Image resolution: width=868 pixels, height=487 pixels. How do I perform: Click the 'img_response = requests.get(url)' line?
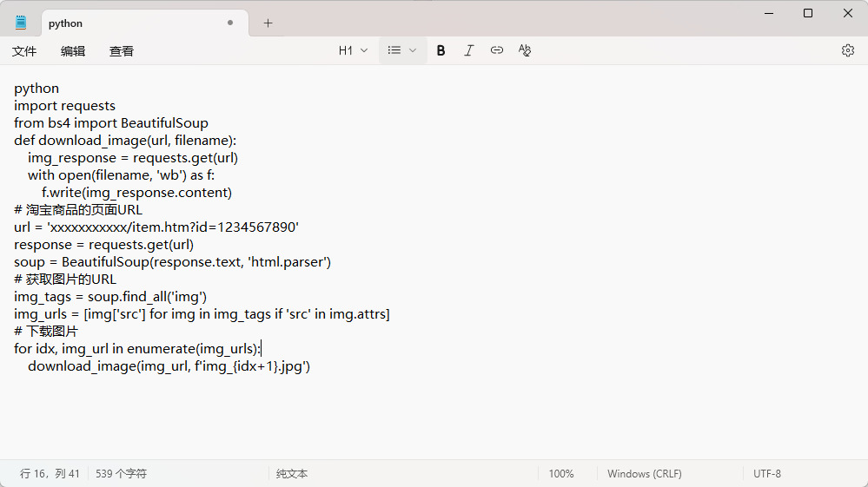[133, 157]
